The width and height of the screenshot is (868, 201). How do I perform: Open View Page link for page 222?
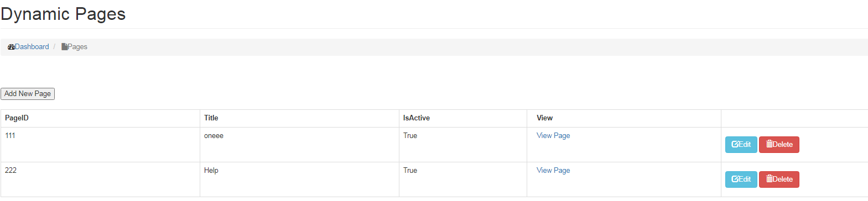(553, 171)
